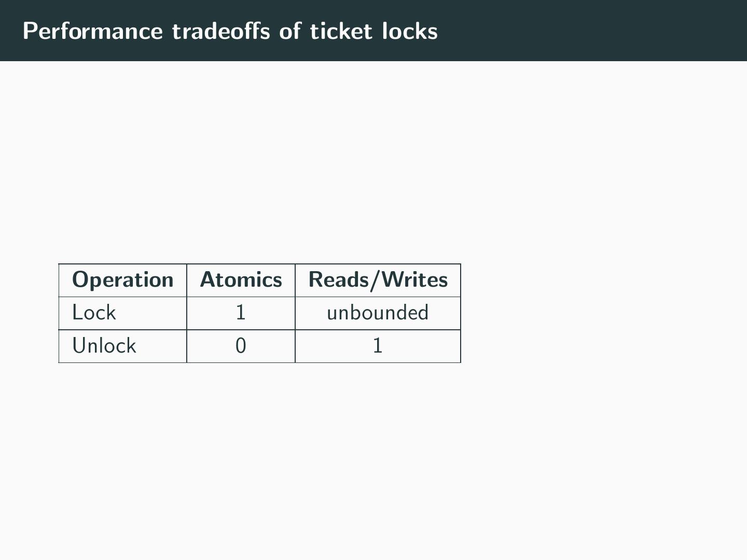Viewport: 747px width, 560px height.
Task: Click the 'Operation' table header cell
Action: (123, 280)
